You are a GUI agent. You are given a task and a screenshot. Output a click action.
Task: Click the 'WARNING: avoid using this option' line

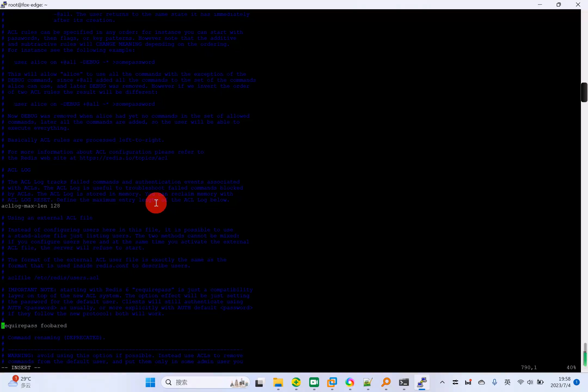point(122,356)
